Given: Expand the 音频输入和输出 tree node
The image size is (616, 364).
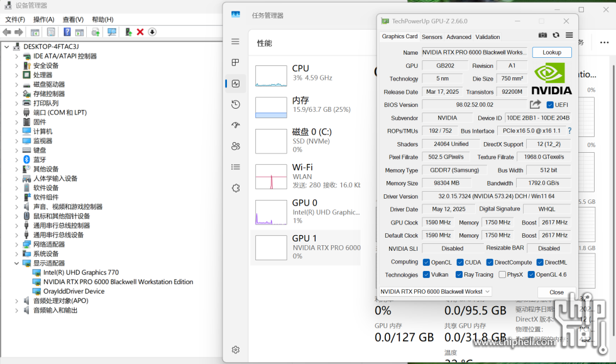Looking at the screenshot, I should coord(16,311).
